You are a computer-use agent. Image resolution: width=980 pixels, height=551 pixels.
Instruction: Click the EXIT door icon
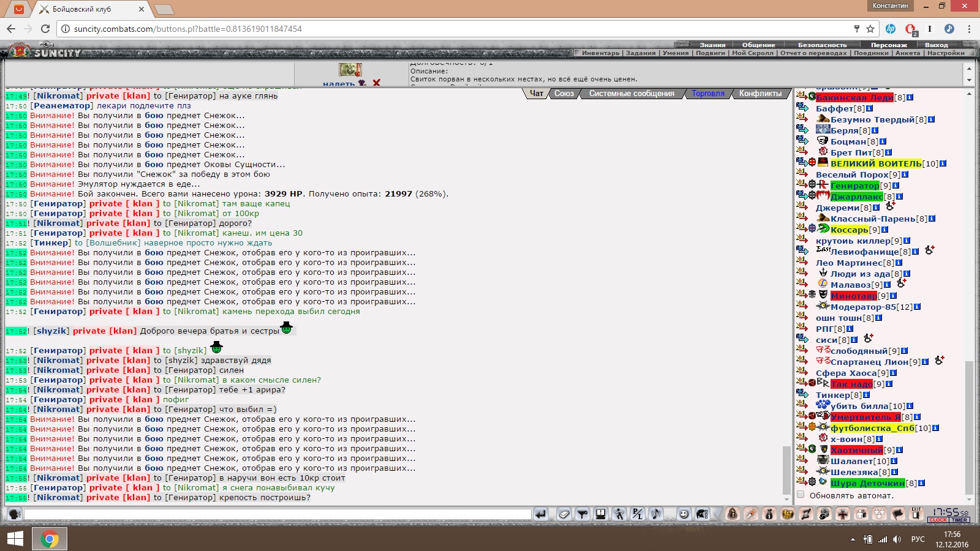(916, 514)
